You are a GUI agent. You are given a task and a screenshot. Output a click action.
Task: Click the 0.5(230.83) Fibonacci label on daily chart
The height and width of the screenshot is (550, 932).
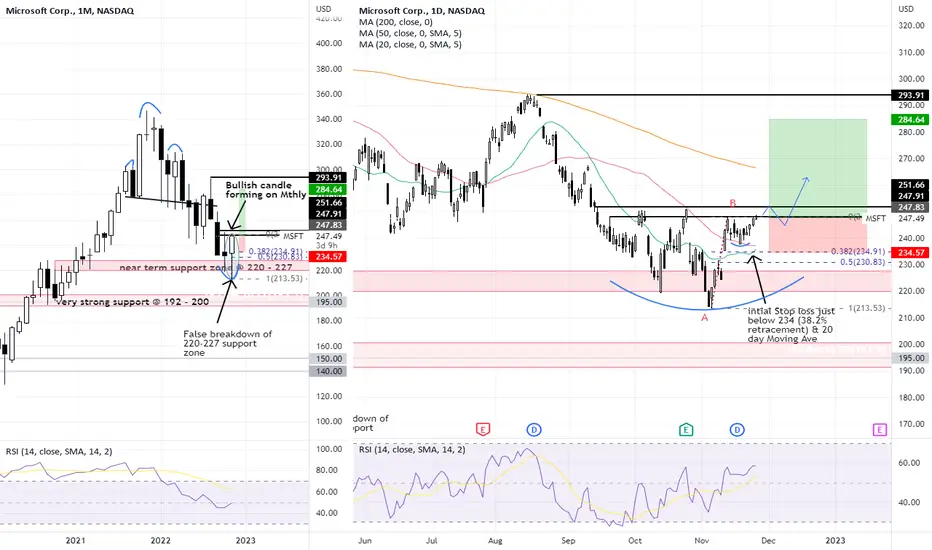(x=862, y=262)
